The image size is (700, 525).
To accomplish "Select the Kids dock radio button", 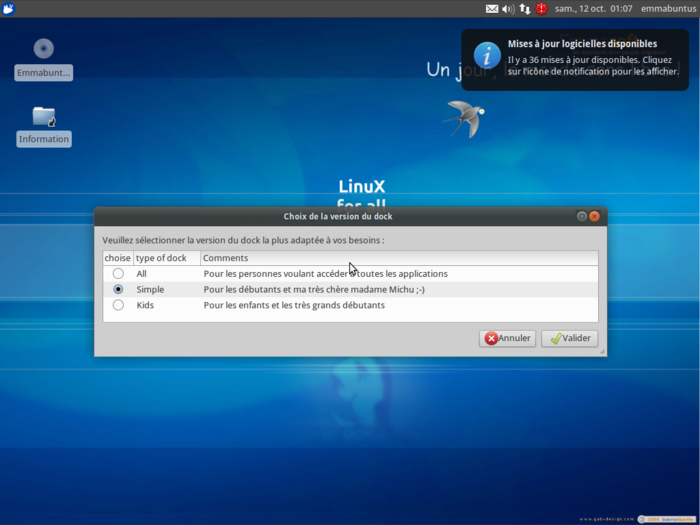I will click(118, 305).
